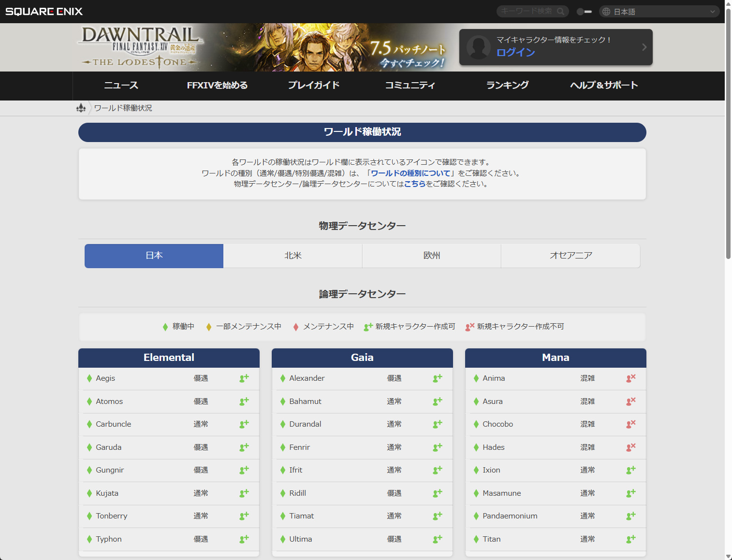The image size is (732, 560).
Task: Click the Gungnir world name
Action: [x=110, y=470]
